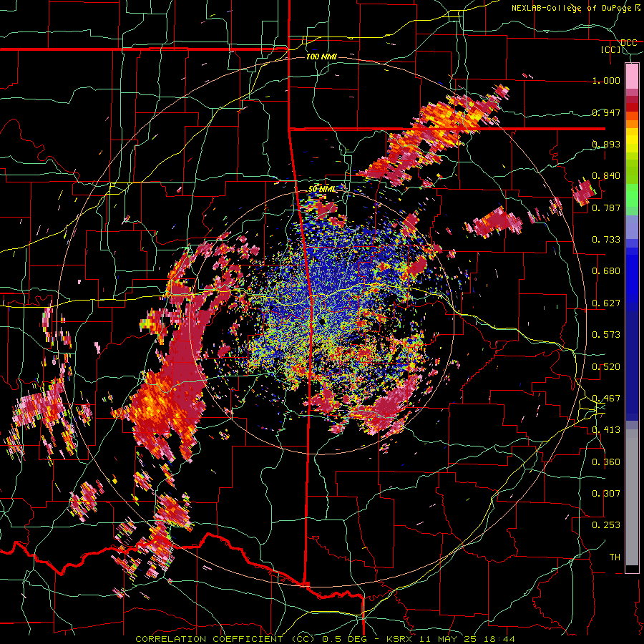644x644 pixels.
Task: Click the 50 NMI range ring label
Action: click(322, 190)
